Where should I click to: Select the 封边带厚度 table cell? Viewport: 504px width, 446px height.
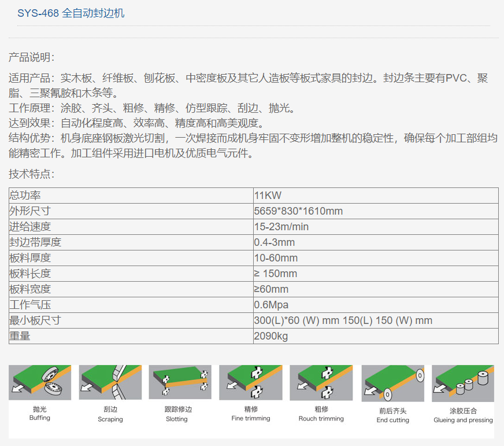coord(131,242)
